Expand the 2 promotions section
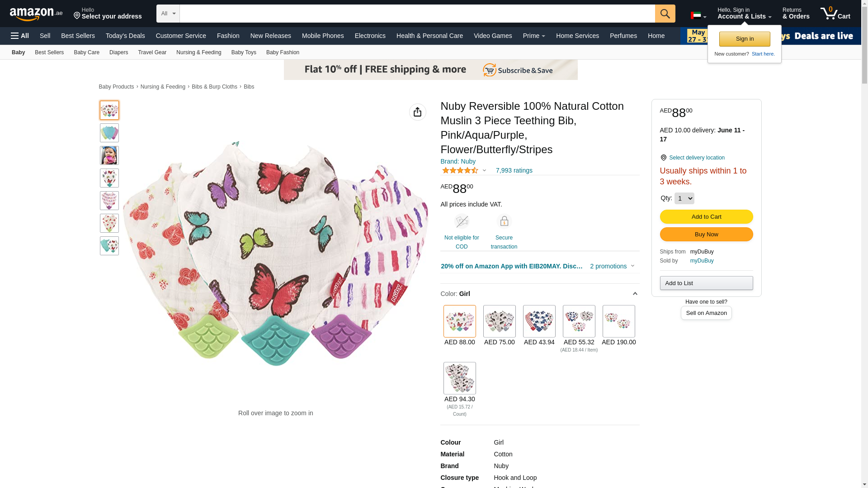This screenshot has height=488, width=868. tap(612, 266)
